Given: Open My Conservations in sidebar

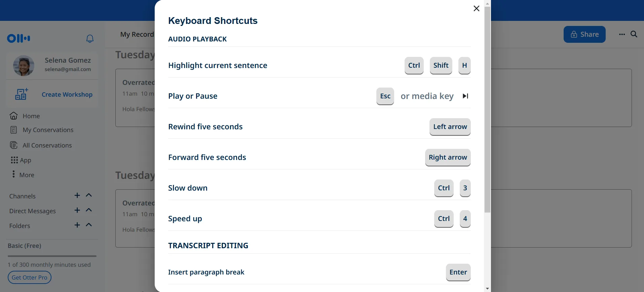Looking at the screenshot, I should tap(48, 130).
